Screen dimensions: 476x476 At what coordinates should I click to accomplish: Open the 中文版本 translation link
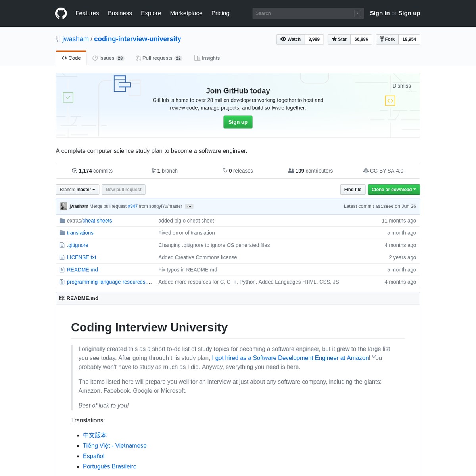click(95, 435)
